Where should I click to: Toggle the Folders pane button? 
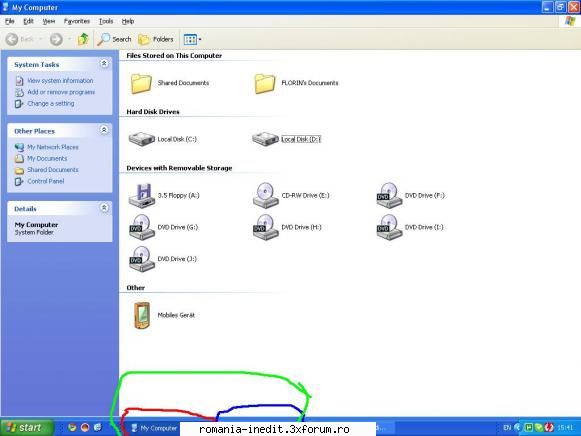click(x=156, y=39)
